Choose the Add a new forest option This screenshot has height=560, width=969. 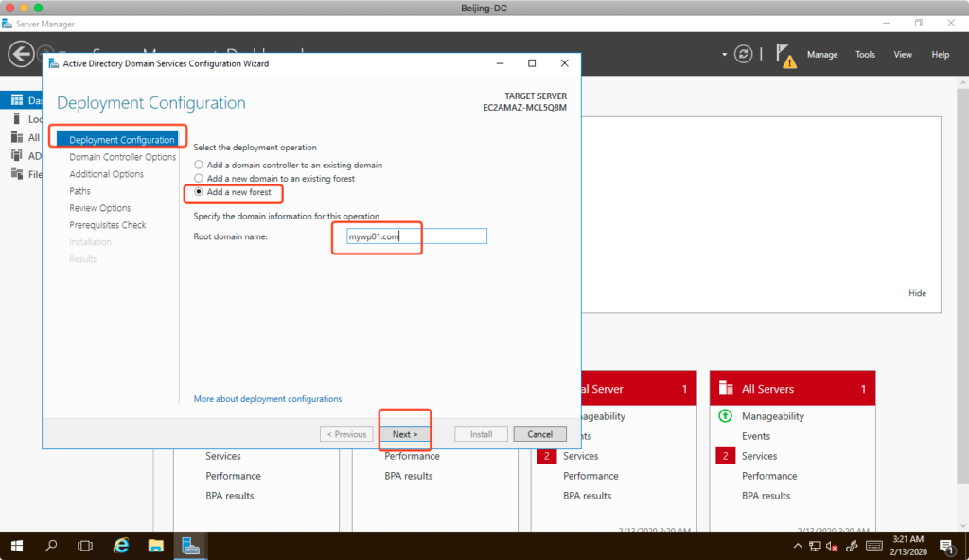click(199, 192)
